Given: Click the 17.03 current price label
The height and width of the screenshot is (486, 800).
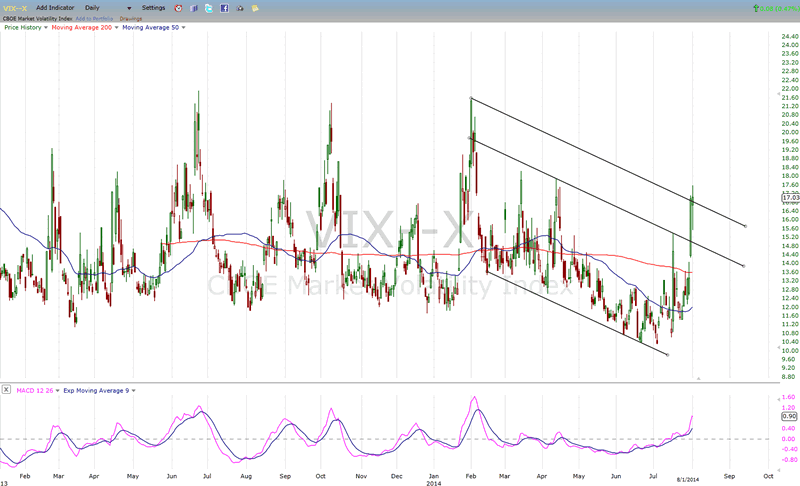Looking at the screenshot, I should [789, 198].
